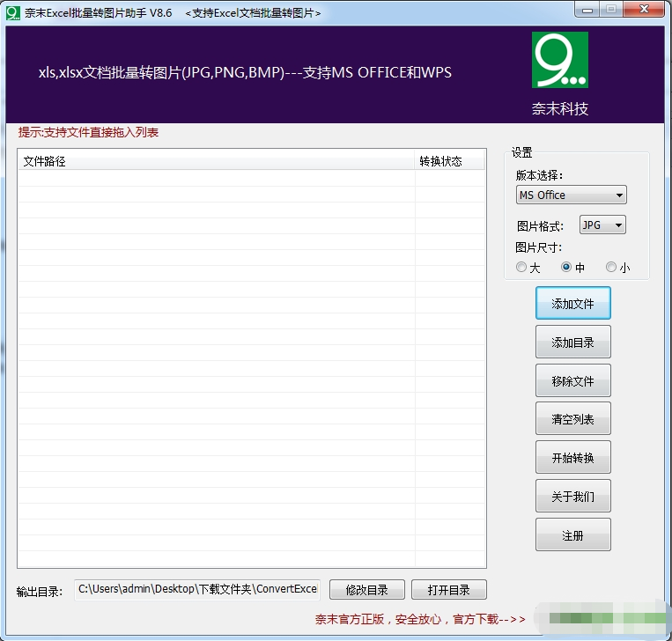Select the 小 image size option

click(611, 268)
